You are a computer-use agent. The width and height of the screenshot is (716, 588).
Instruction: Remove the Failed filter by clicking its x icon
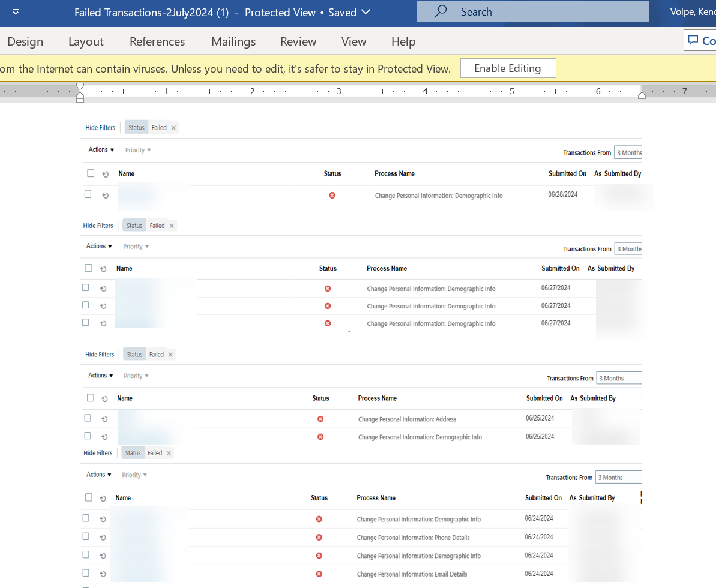(x=173, y=127)
